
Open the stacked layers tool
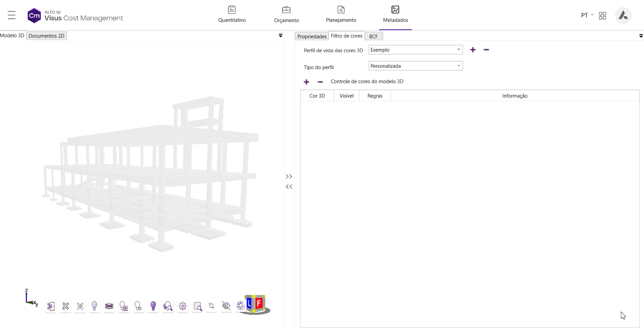[109, 306]
